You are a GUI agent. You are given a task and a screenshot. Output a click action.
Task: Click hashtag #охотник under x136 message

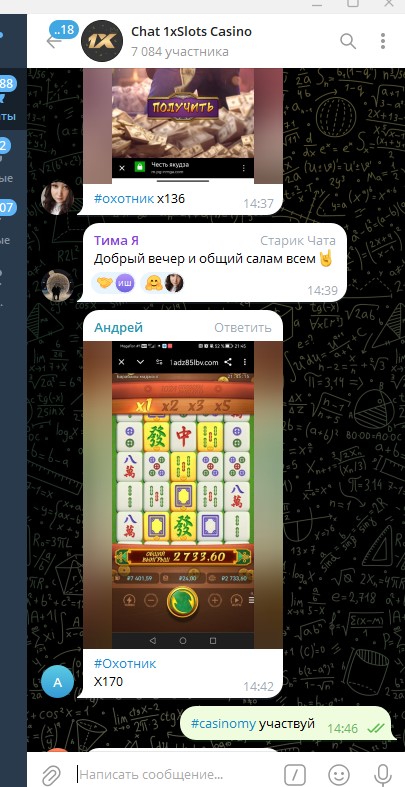click(x=124, y=199)
